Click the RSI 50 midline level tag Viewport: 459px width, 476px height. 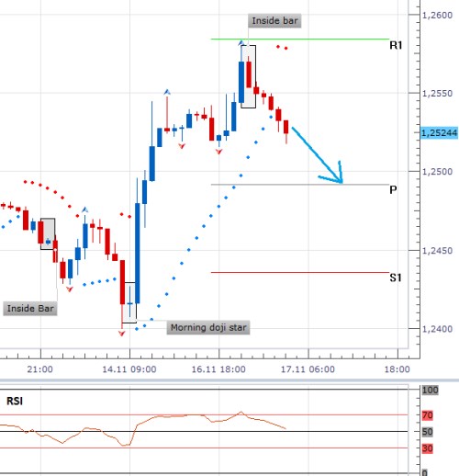click(427, 432)
